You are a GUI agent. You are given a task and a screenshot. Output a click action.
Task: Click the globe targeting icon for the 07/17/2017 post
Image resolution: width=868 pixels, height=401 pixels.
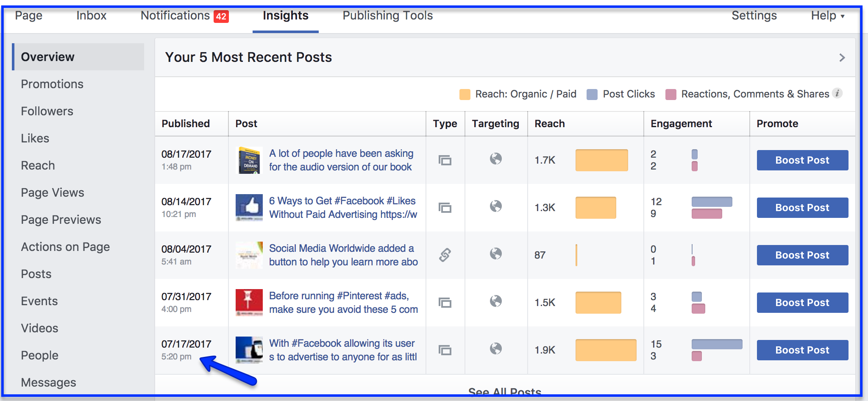point(496,349)
